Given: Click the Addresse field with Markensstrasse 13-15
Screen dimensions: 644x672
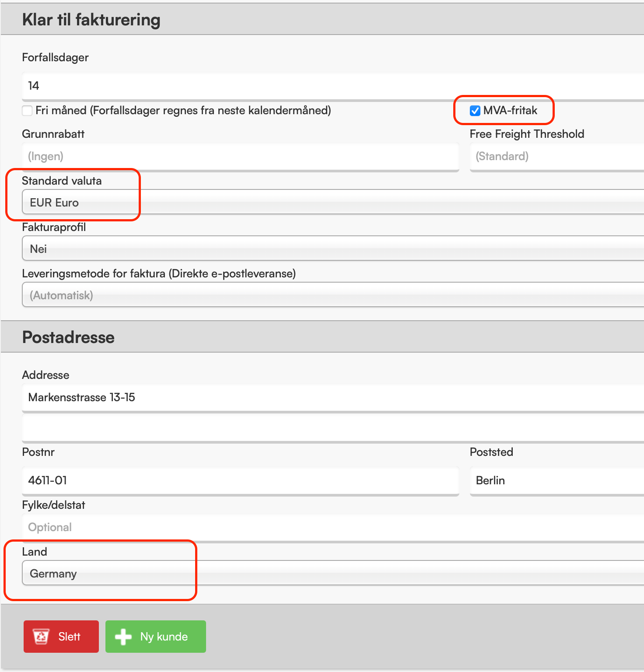Looking at the screenshot, I should pyautogui.click(x=333, y=398).
